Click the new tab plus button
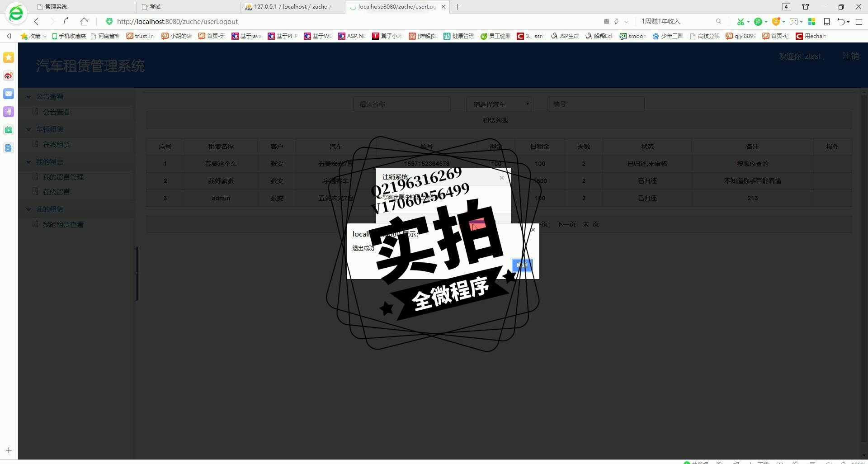 pos(458,7)
